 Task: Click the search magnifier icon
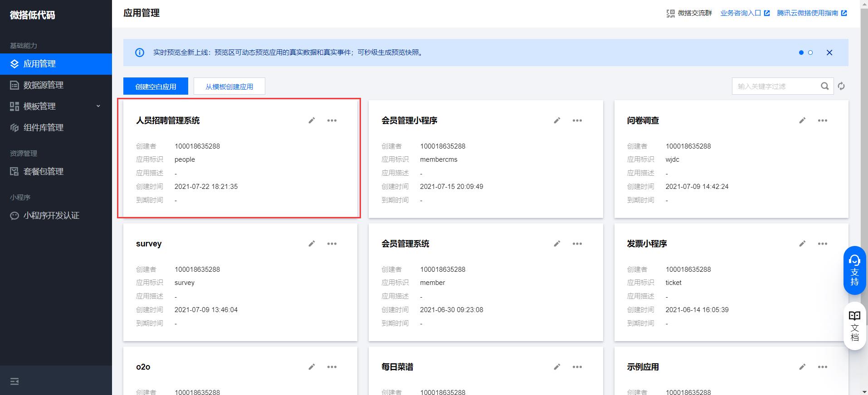824,86
